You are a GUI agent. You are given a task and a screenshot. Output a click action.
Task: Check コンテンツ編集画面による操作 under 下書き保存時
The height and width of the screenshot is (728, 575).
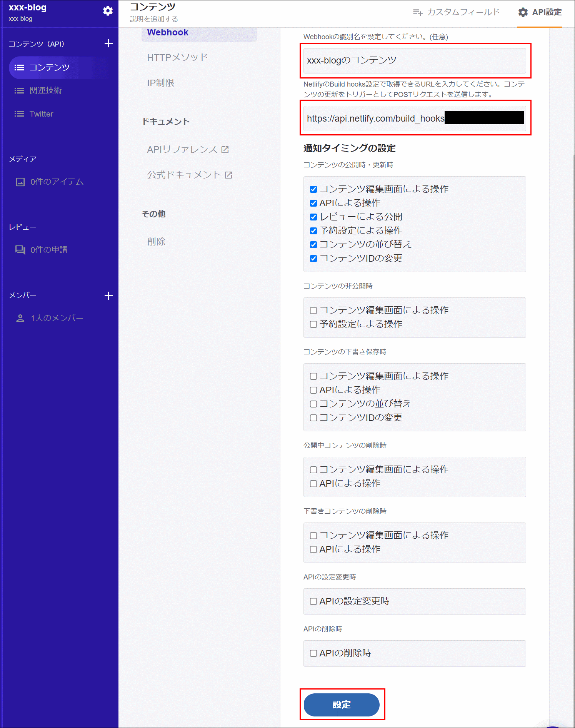313,376
